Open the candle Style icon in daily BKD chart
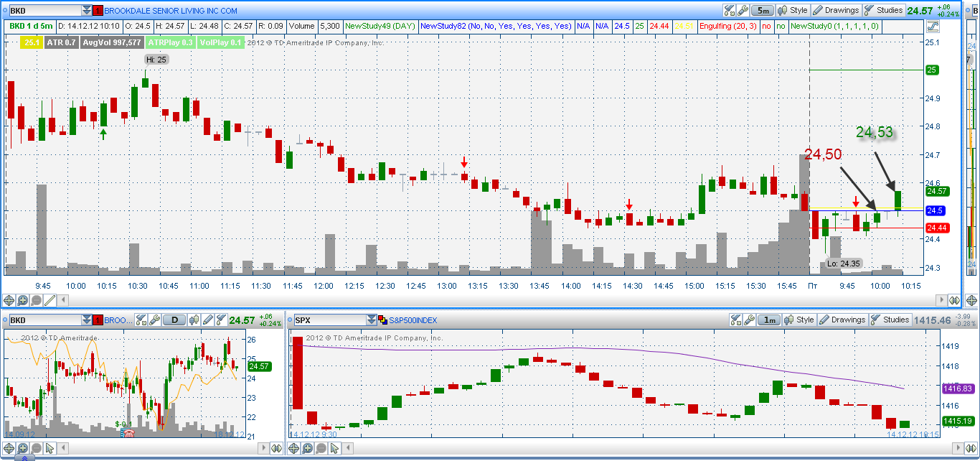980x461 pixels. [195, 320]
